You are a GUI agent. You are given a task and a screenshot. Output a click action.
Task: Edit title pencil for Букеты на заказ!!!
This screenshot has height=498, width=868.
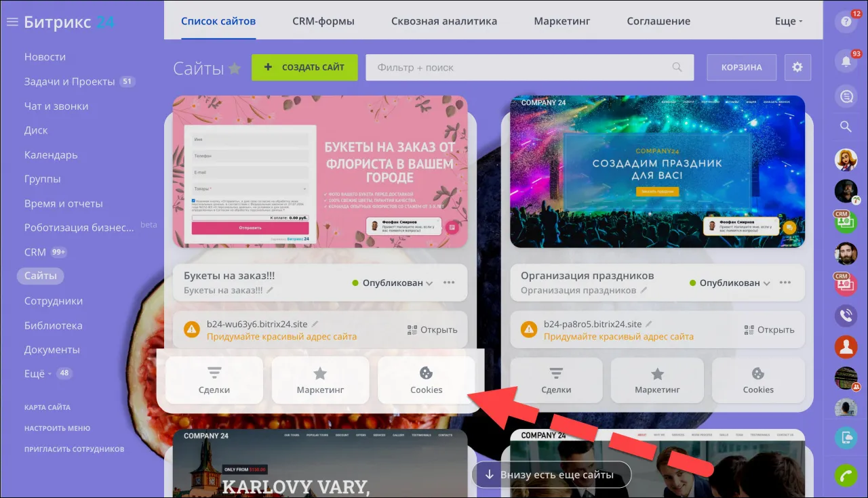click(x=270, y=290)
